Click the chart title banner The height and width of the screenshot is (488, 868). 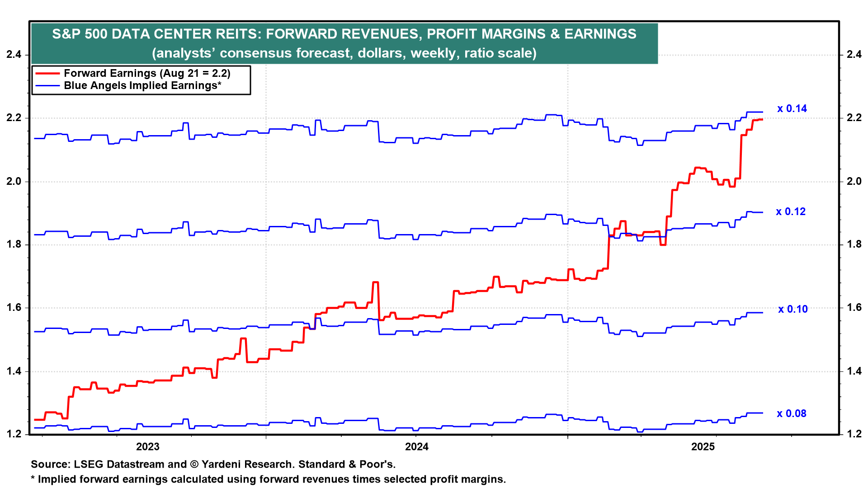pos(344,34)
